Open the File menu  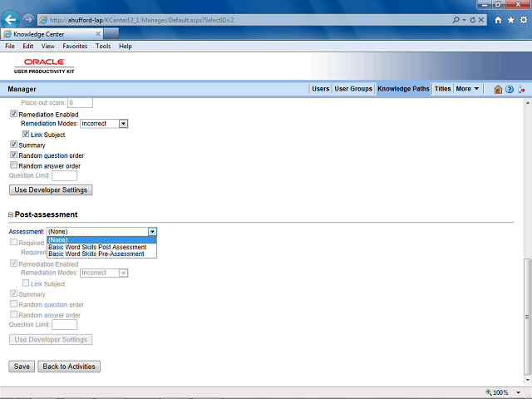tap(10, 47)
